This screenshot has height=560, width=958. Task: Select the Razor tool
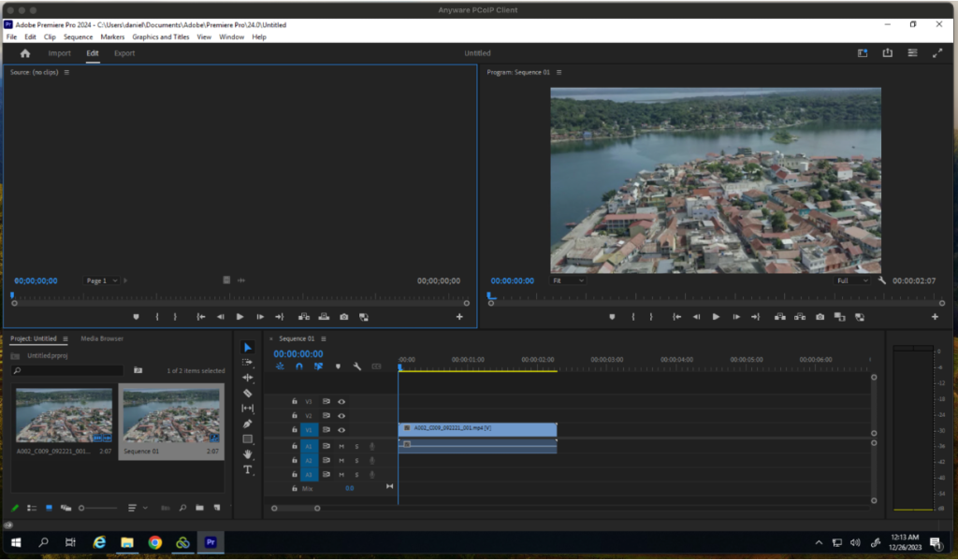pos(248,394)
